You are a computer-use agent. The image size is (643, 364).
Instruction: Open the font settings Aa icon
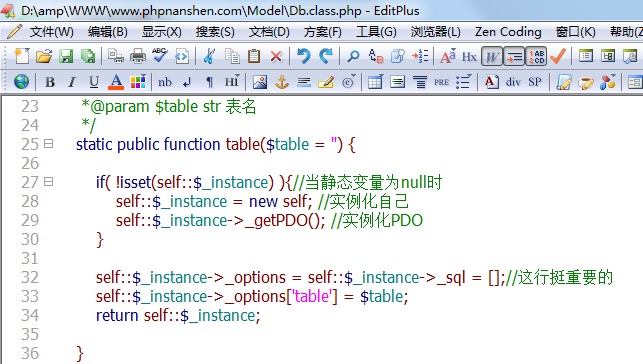pyautogui.click(x=448, y=56)
